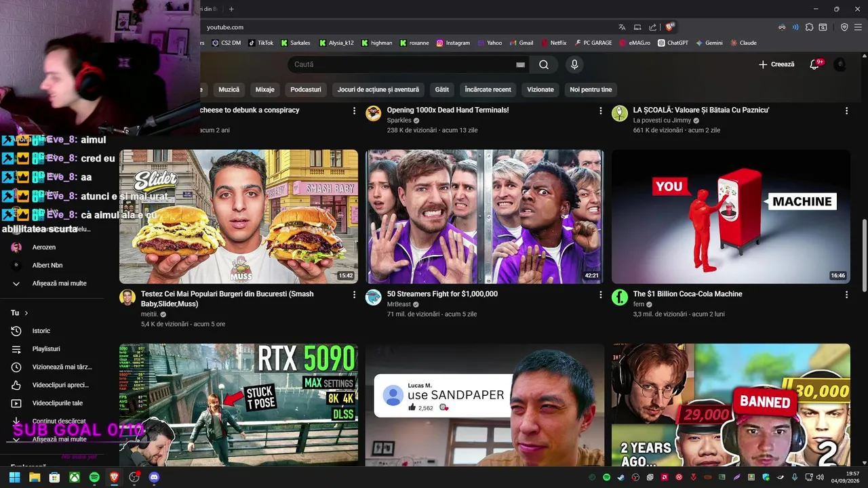This screenshot has height=488, width=868.
Task: Open the new browser tab plus button
Action: click(231, 9)
